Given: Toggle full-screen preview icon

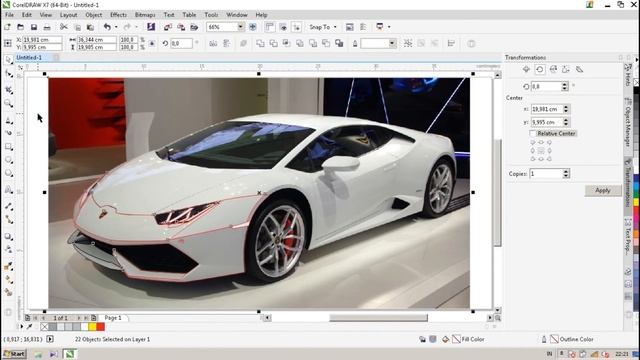Looking at the screenshot, I should pos(253,27).
